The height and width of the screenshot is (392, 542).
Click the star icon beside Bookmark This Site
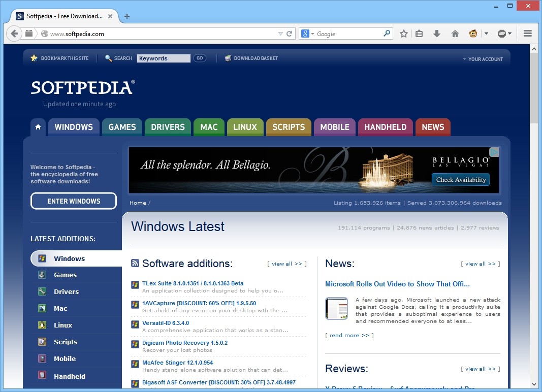pyautogui.click(x=34, y=58)
